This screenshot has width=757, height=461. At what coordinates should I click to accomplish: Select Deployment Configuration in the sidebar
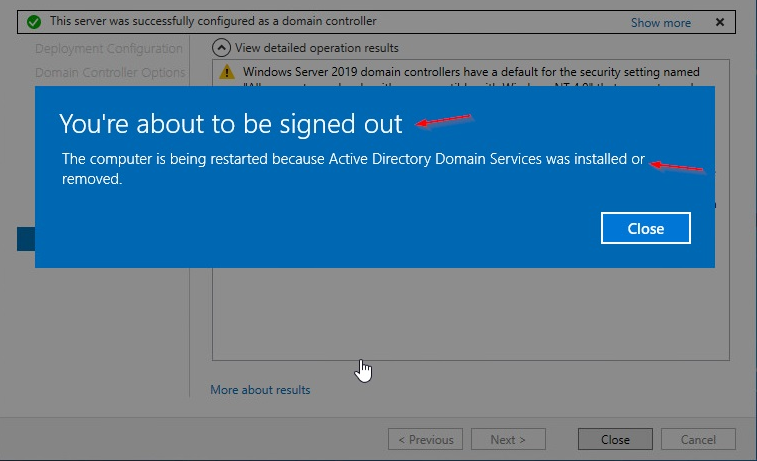tap(109, 49)
